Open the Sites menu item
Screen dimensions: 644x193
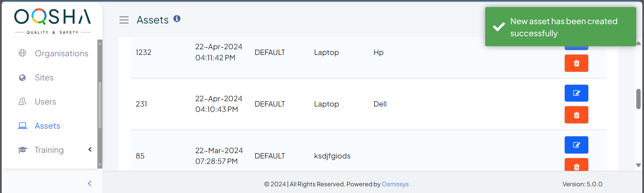click(x=44, y=77)
